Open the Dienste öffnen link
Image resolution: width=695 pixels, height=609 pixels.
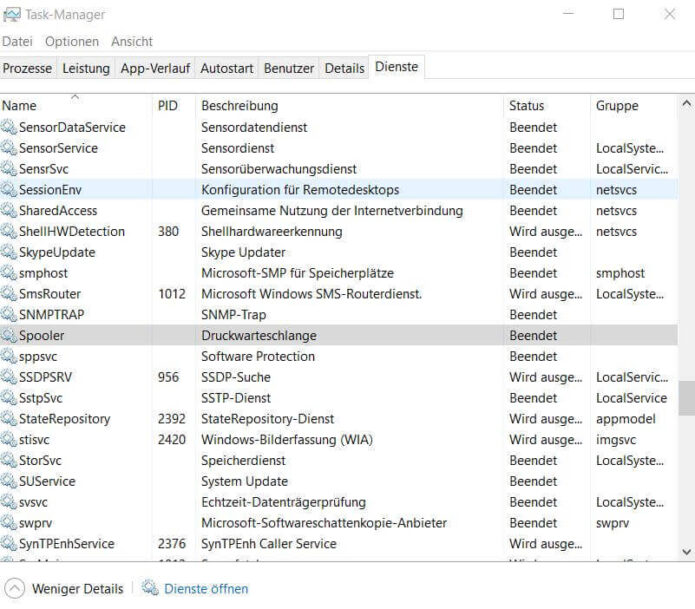(x=206, y=589)
